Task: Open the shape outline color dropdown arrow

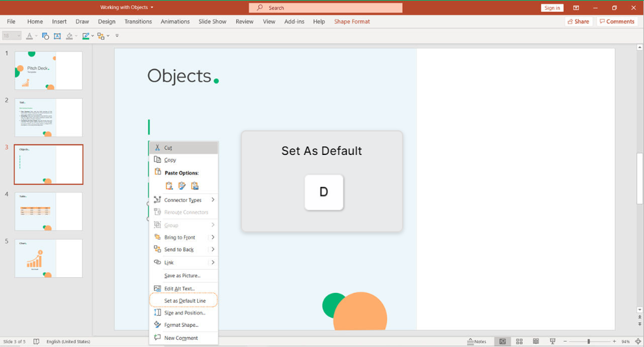Action: (x=92, y=36)
